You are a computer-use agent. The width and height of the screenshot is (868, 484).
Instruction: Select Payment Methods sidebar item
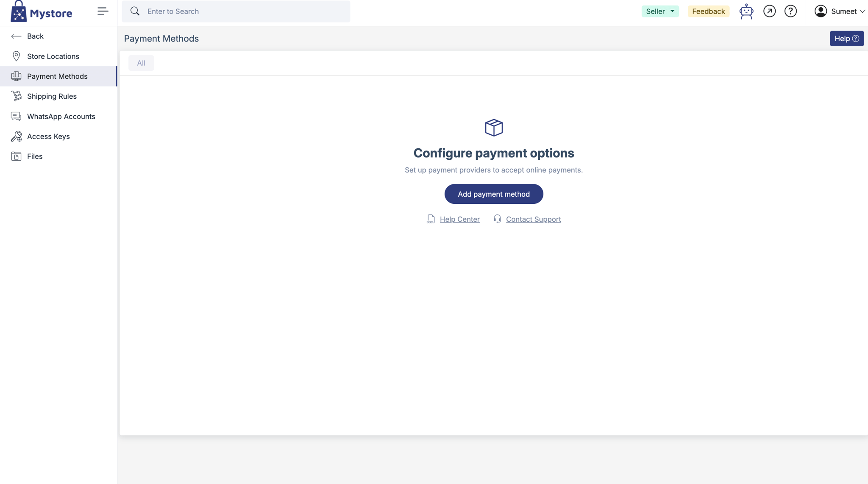(57, 76)
